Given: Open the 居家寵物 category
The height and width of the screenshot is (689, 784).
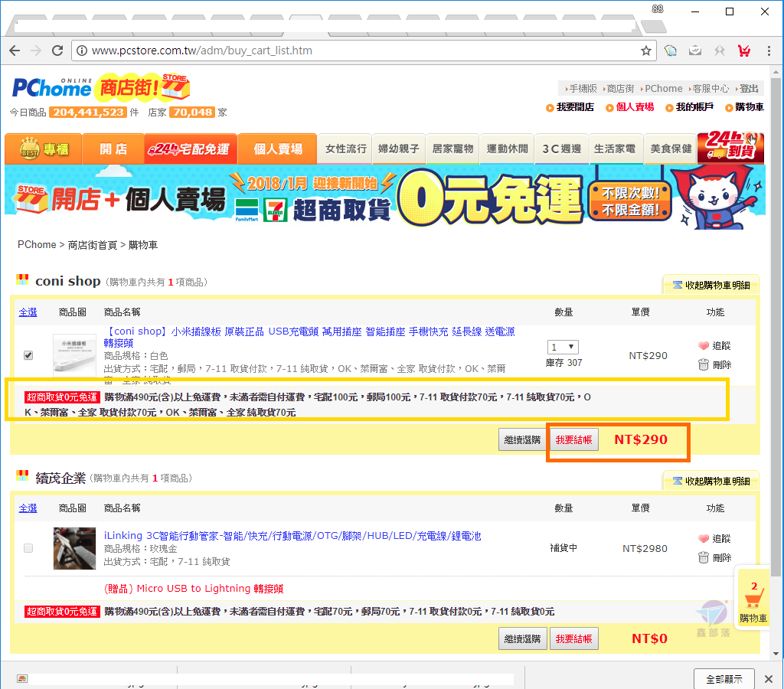Looking at the screenshot, I should tap(452, 149).
